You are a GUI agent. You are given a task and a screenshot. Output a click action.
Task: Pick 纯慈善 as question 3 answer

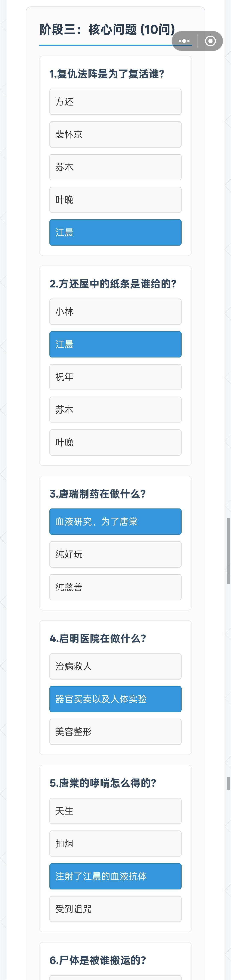115,587
